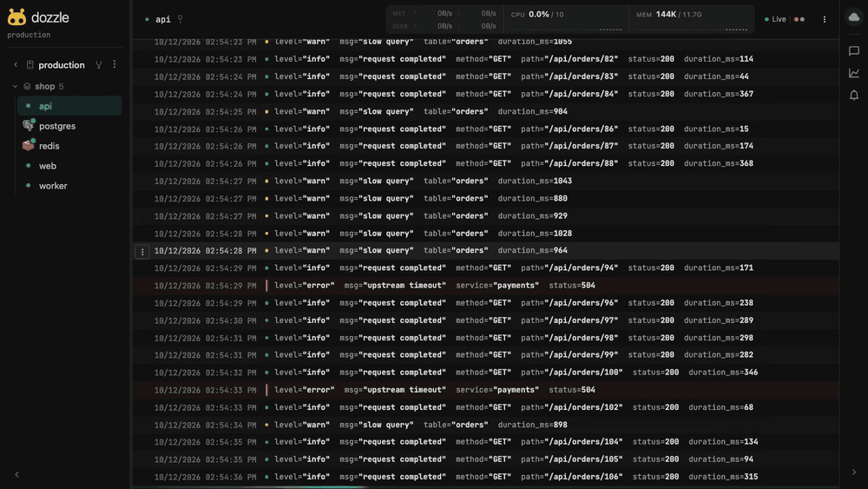The width and height of the screenshot is (868, 489).
Task: Collapse the shop stack group
Action: pos(15,86)
